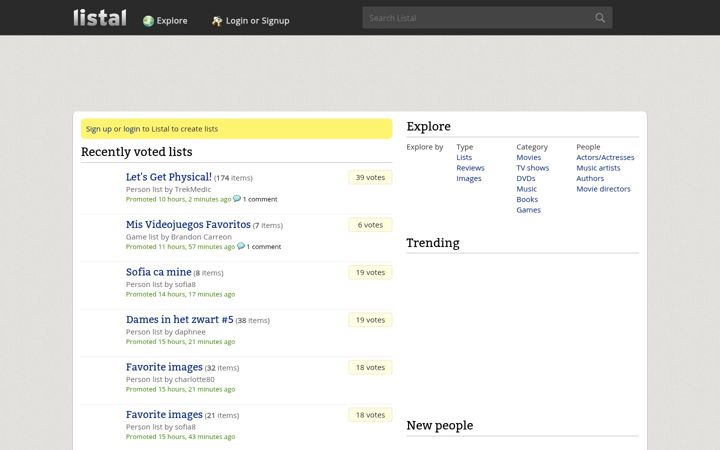
Task: Open the Movies category
Action: (529, 158)
